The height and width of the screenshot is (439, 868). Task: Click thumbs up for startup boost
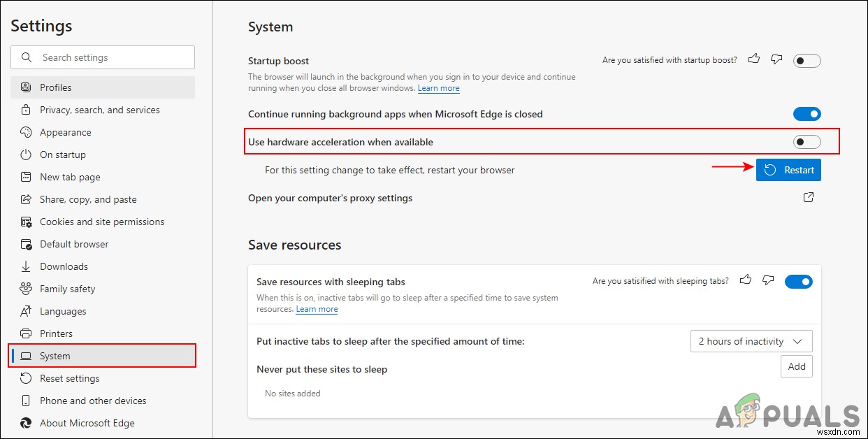(753, 59)
